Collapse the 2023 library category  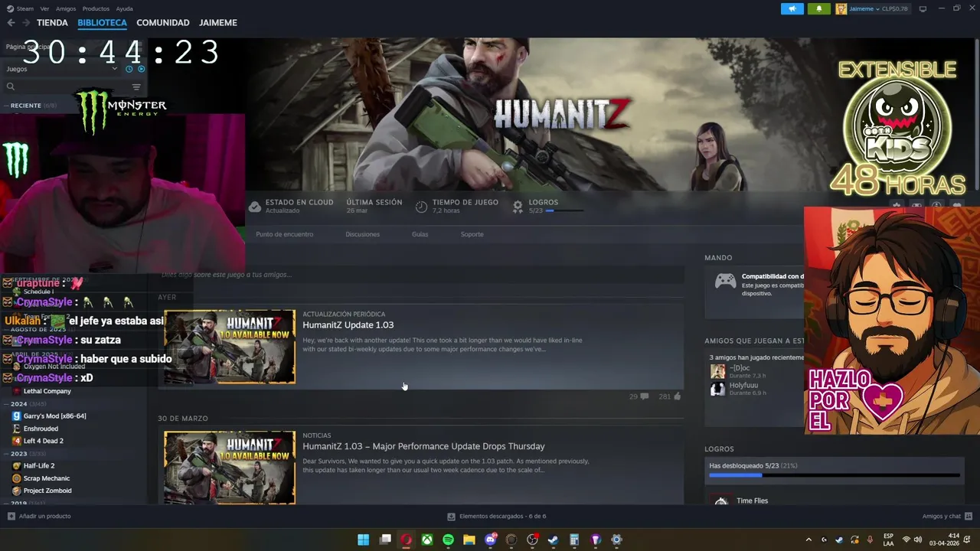point(7,453)
